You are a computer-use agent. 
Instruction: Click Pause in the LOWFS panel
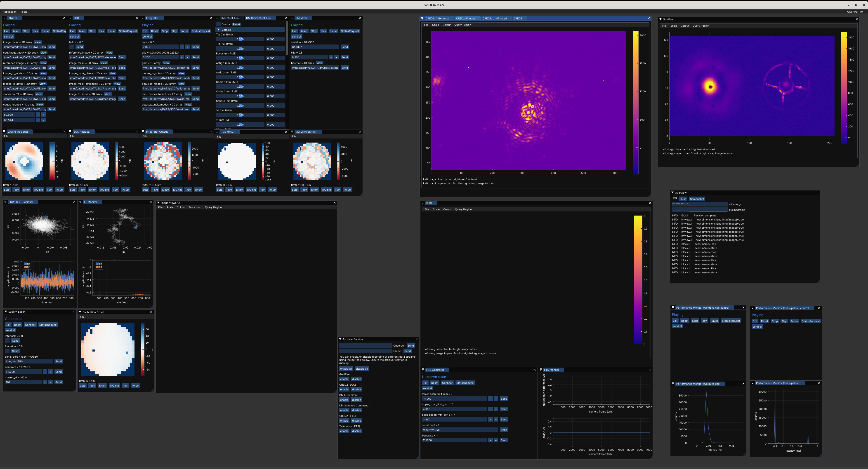coord(45,31)
